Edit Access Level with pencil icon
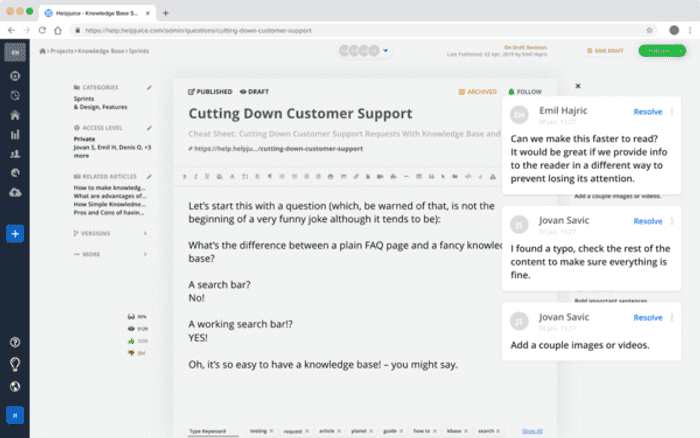Viewport: 700px width, 438px height. click(x=149, y=129)
